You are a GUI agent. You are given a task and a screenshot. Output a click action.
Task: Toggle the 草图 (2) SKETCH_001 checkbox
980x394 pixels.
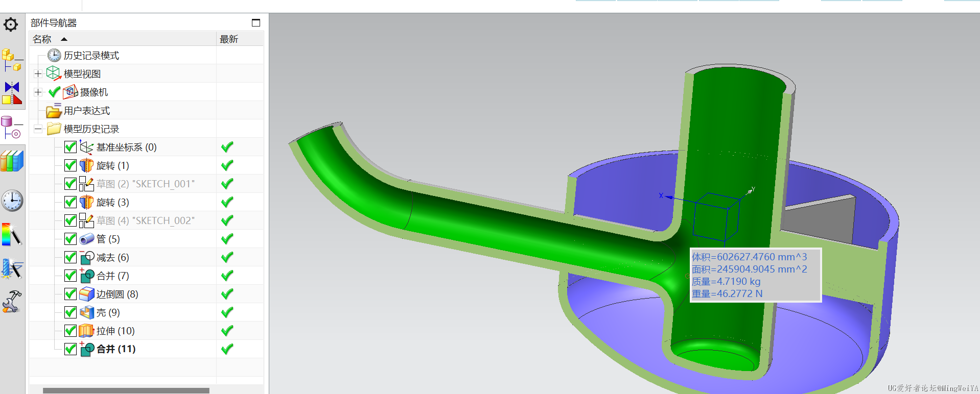click(71, 184)
